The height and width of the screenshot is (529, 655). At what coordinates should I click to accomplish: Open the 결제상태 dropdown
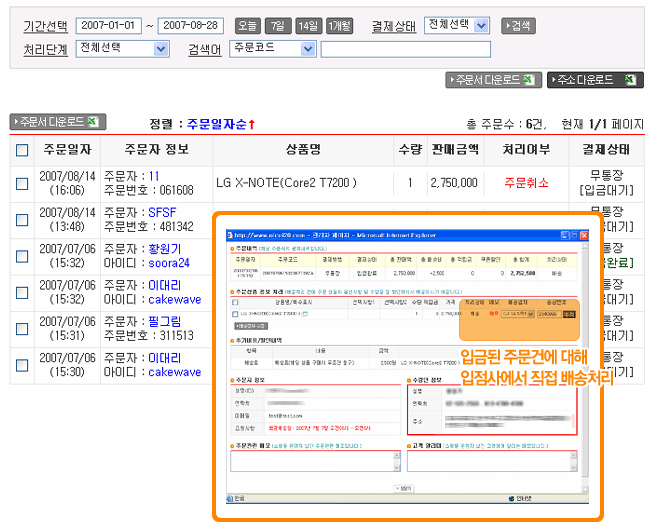[456, 25]
